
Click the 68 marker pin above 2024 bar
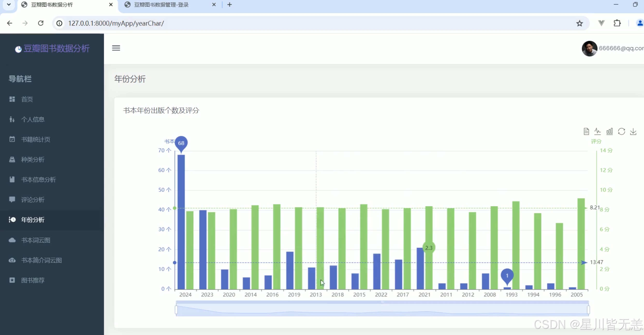181,143
